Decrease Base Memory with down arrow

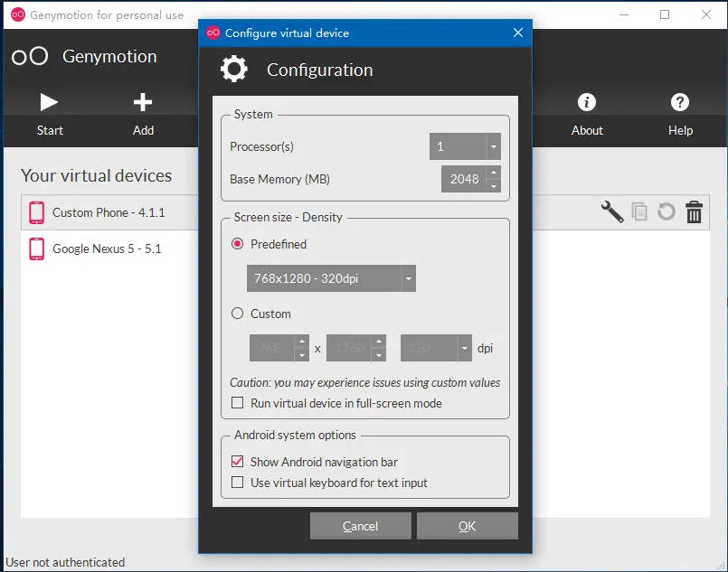(x=494, y=186)
